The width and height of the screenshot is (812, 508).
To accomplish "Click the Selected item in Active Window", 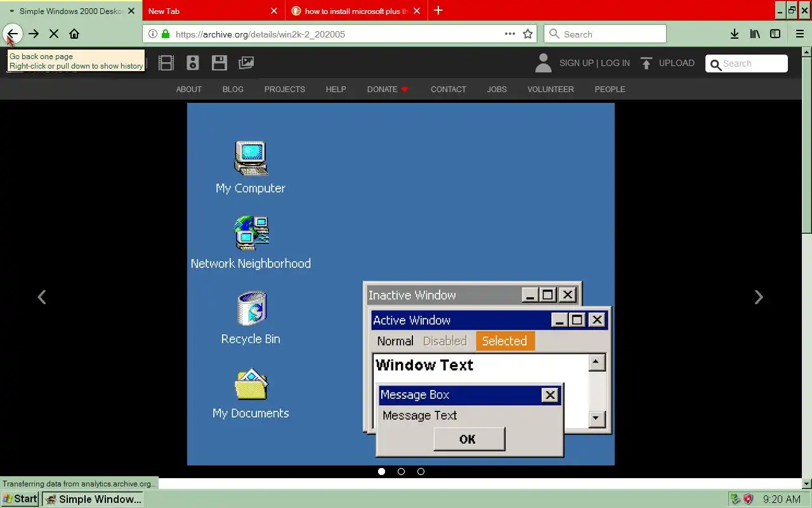I will [x=505, y=341].
